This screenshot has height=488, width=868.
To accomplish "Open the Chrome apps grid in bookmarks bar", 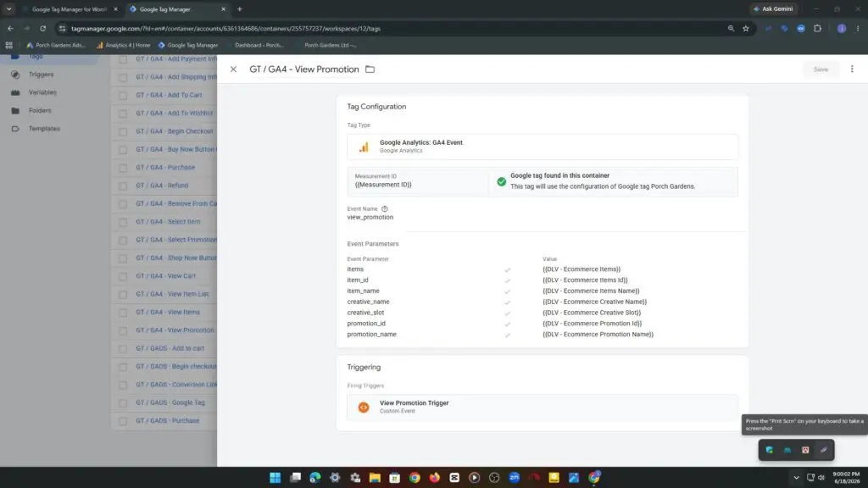I will [8, 46].
